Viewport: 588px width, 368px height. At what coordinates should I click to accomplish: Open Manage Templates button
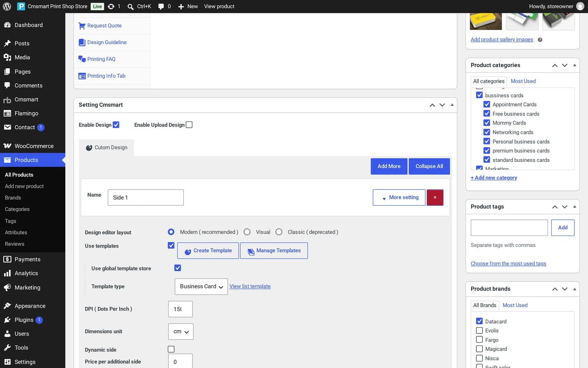274,251
